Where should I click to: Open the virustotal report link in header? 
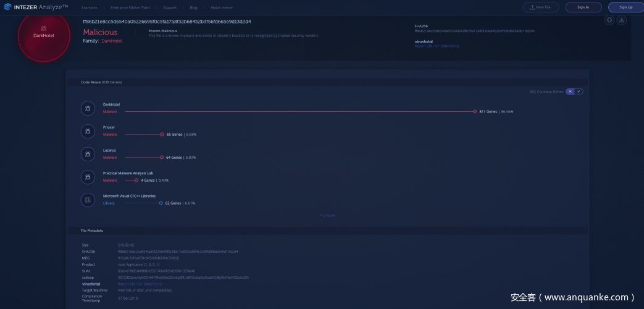(437, 46)
